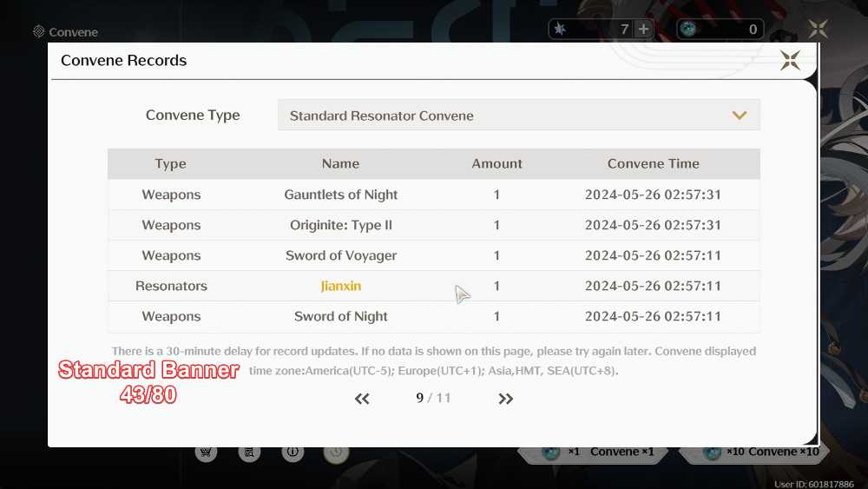The image size is (868, 489).
Task: Select the Sword of Voyager record
Action: tap(433, 255)
